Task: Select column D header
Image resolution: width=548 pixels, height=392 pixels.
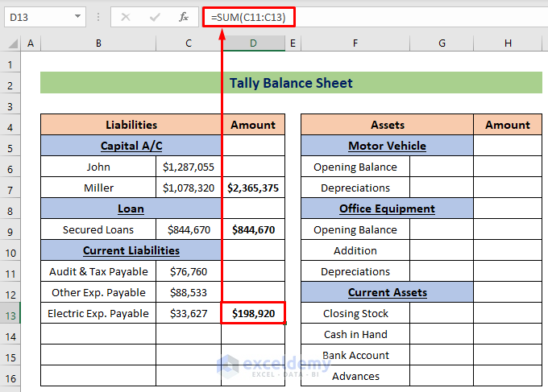Action: click(253, 43)
